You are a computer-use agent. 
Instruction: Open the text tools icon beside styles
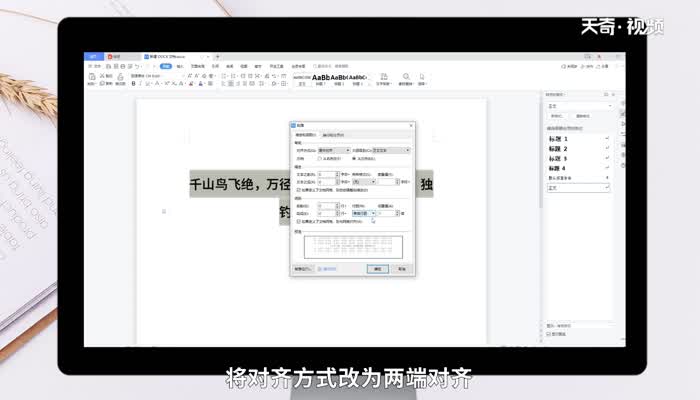383,77
